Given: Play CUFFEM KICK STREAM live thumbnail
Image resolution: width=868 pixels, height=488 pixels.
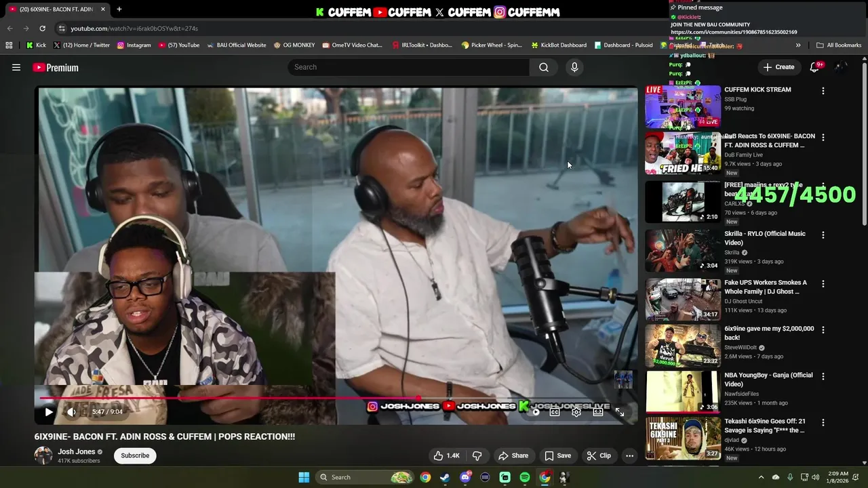Looking at the screenshot, I should click(x=682, y=106).
